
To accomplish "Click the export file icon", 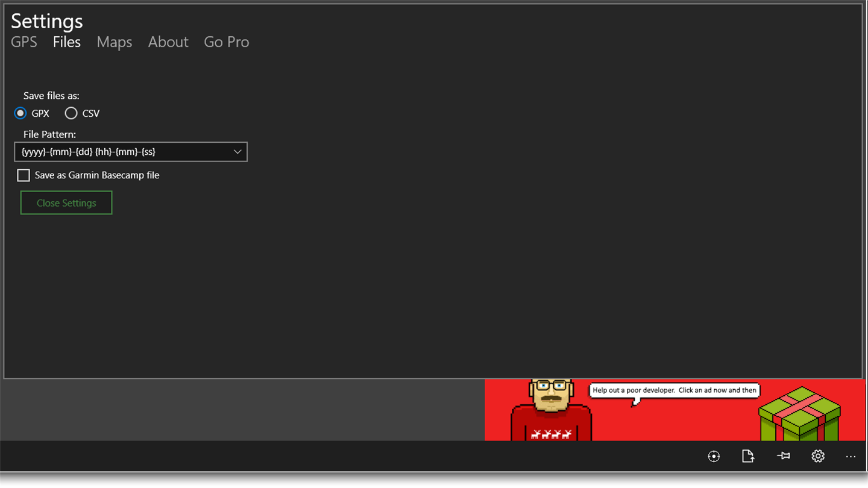I will [748, 456].
